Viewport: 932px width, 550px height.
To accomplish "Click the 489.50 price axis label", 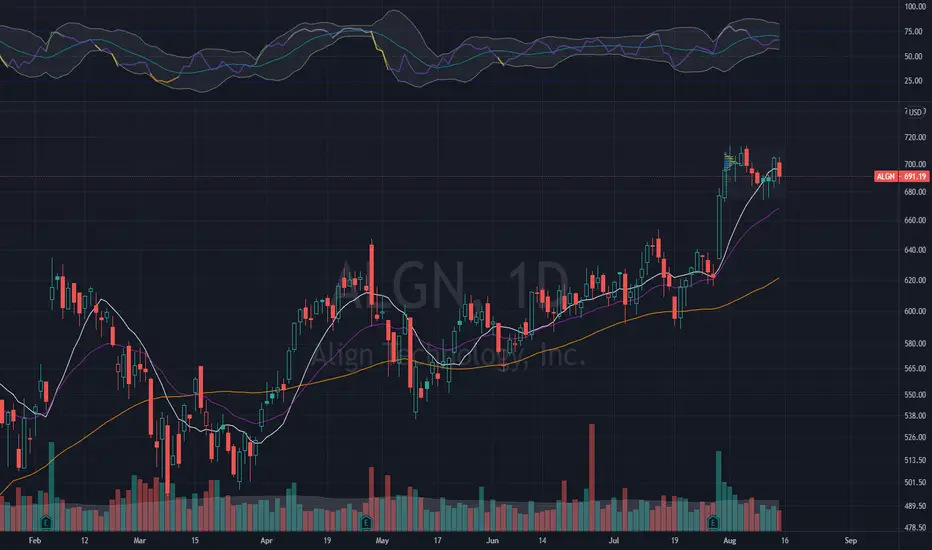I will pos(915,507).
